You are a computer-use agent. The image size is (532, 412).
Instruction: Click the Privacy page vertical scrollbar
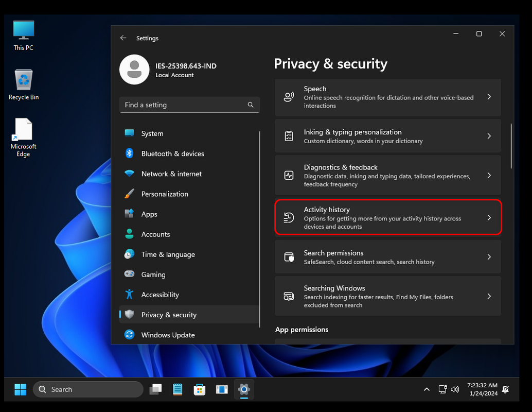coord(511,146)
